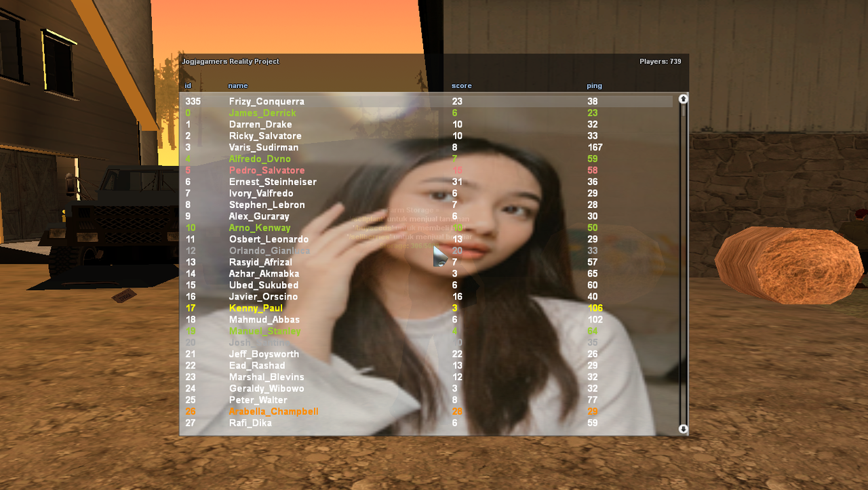Click Jeff_Boysworth's score value 22

457,354
